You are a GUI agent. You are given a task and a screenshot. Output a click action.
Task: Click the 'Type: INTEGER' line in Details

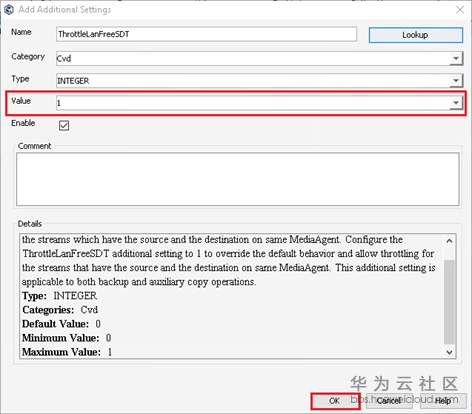pos(60,296)
